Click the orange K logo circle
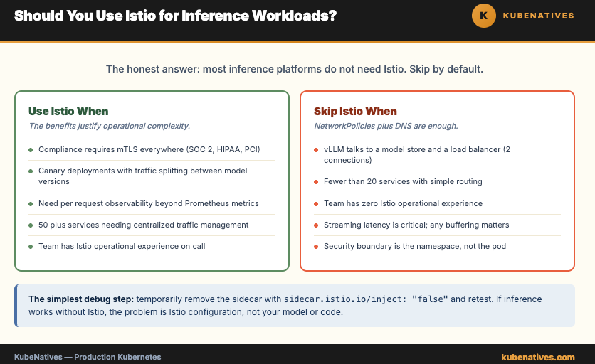Viewport: 595px width, 364px height. tap(483, 16)
